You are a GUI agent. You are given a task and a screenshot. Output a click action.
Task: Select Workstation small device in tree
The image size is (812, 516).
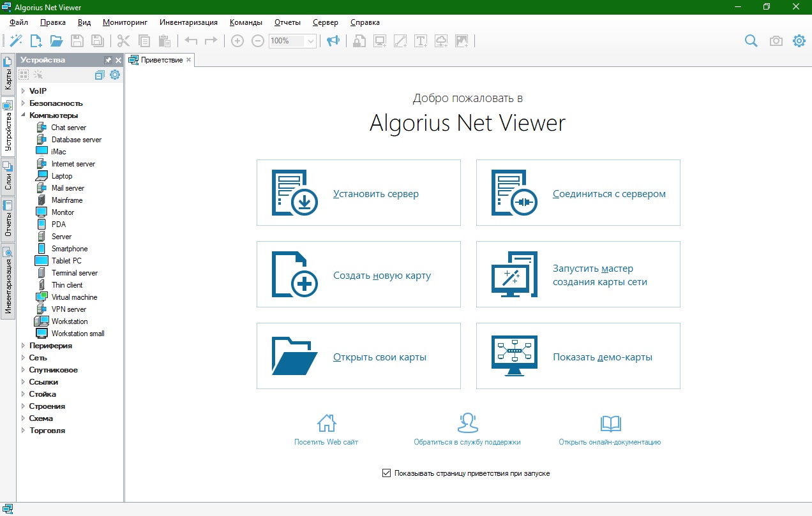coord(78,334)
